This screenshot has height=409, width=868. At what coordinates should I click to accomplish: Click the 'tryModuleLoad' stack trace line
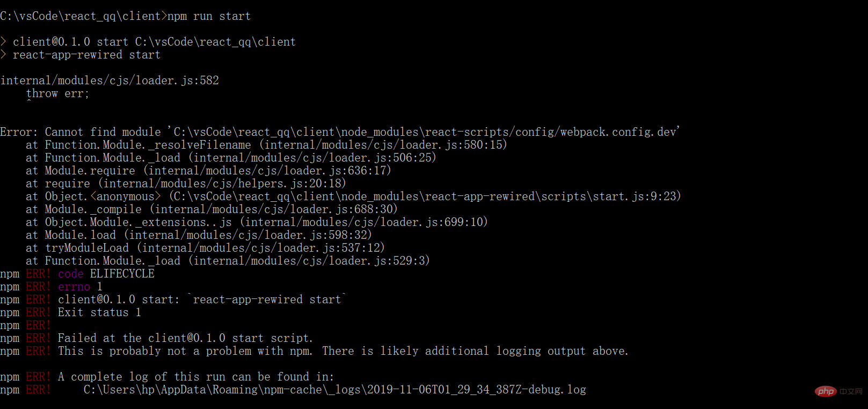tap(87, 248)
